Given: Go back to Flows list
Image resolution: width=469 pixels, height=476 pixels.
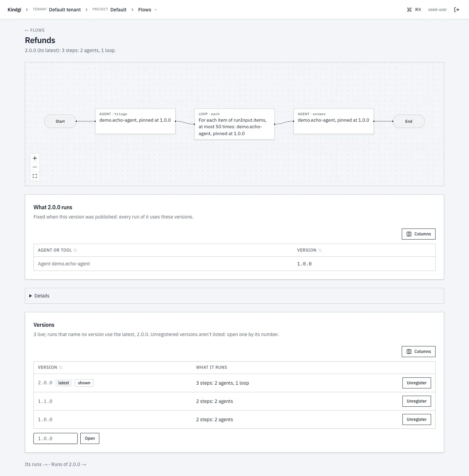Looking at the screenshot, I should click(34, 30).
